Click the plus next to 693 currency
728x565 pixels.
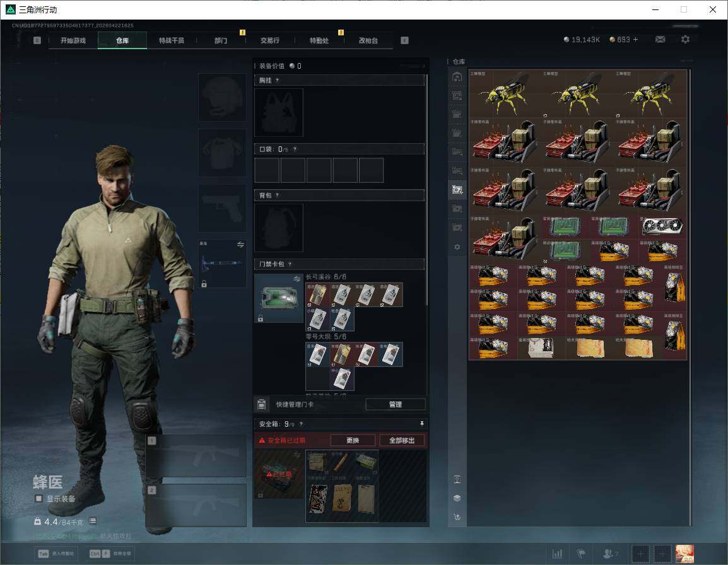click(636, 40)
